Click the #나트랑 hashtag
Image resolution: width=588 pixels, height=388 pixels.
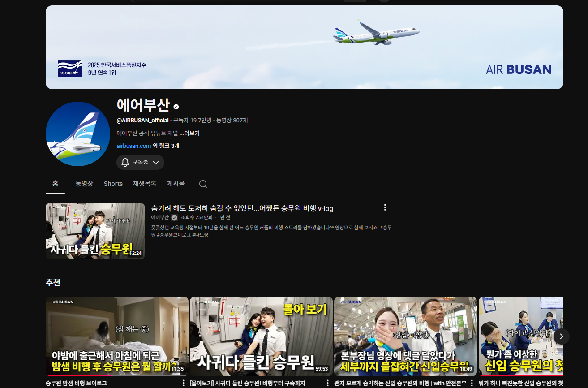(x=200, y=235)
